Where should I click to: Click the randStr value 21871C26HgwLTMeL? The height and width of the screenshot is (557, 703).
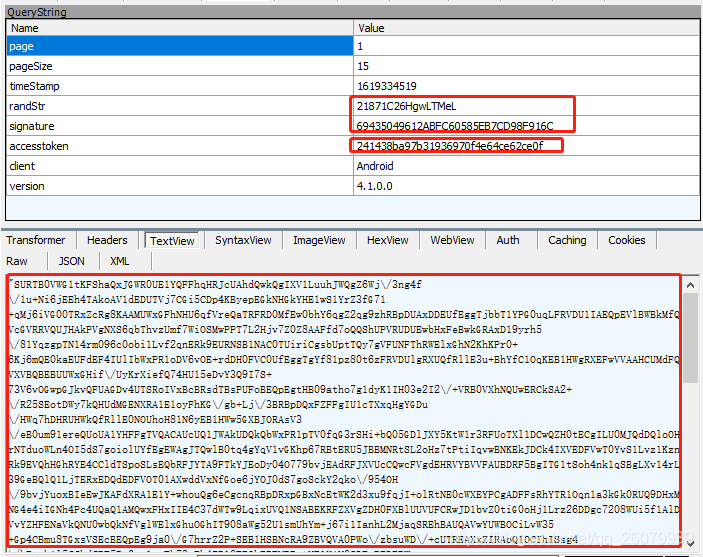tap(406, 106)
